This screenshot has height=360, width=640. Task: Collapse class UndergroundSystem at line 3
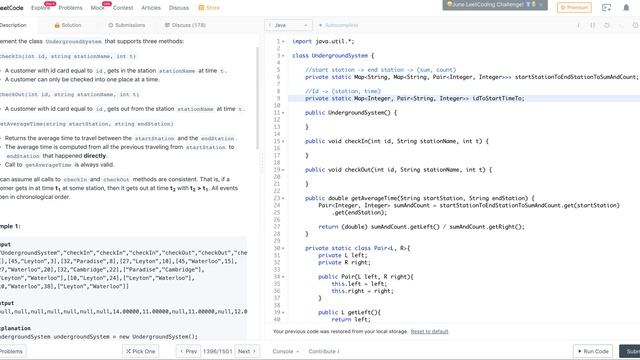[x=284, y=56]
